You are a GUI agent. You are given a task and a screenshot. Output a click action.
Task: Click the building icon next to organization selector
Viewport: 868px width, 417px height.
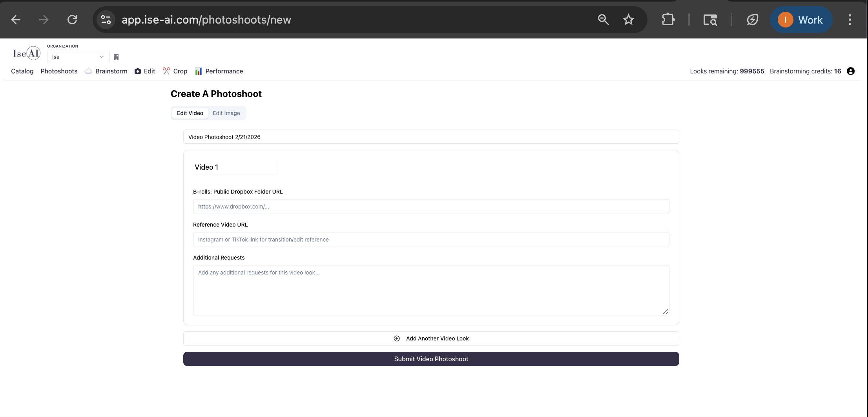point(116,57)
